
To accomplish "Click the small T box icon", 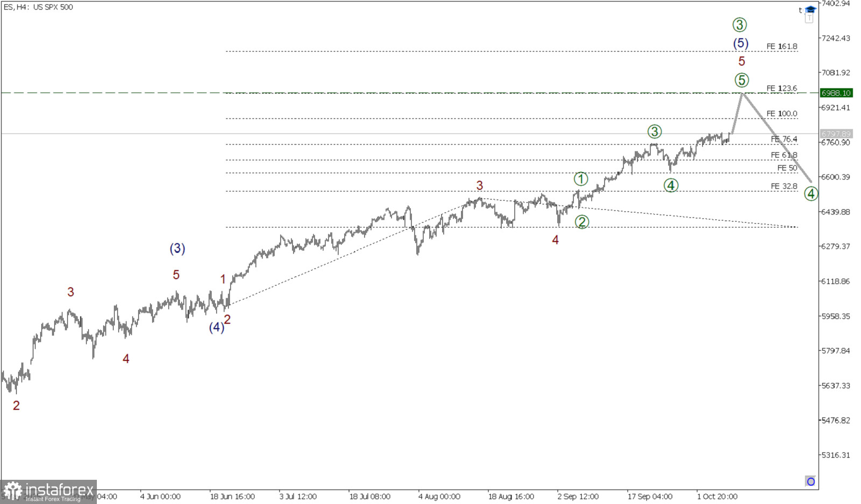I will click(809, 18).
